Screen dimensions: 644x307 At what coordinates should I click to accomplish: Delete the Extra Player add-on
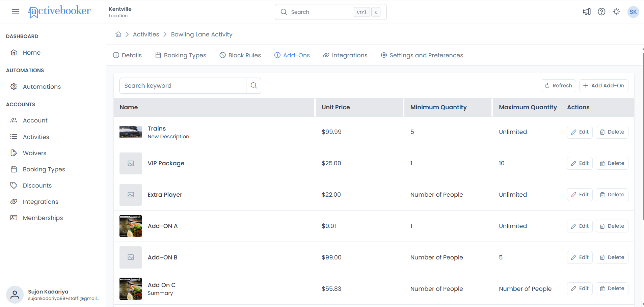point(612,195)
